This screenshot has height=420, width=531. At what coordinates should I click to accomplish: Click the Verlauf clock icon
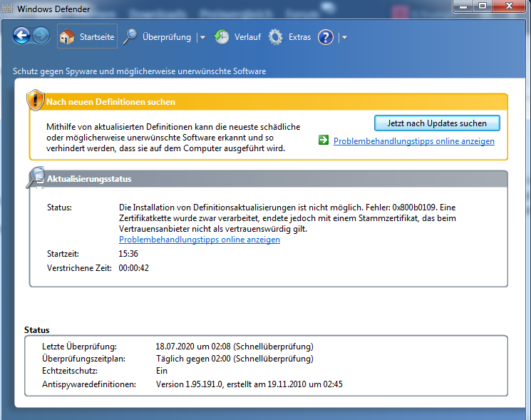[x=222, y=36]
